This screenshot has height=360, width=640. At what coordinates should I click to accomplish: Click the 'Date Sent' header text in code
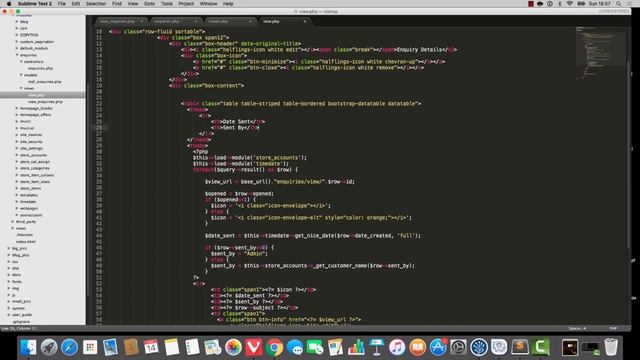click(x=237, y=122)
